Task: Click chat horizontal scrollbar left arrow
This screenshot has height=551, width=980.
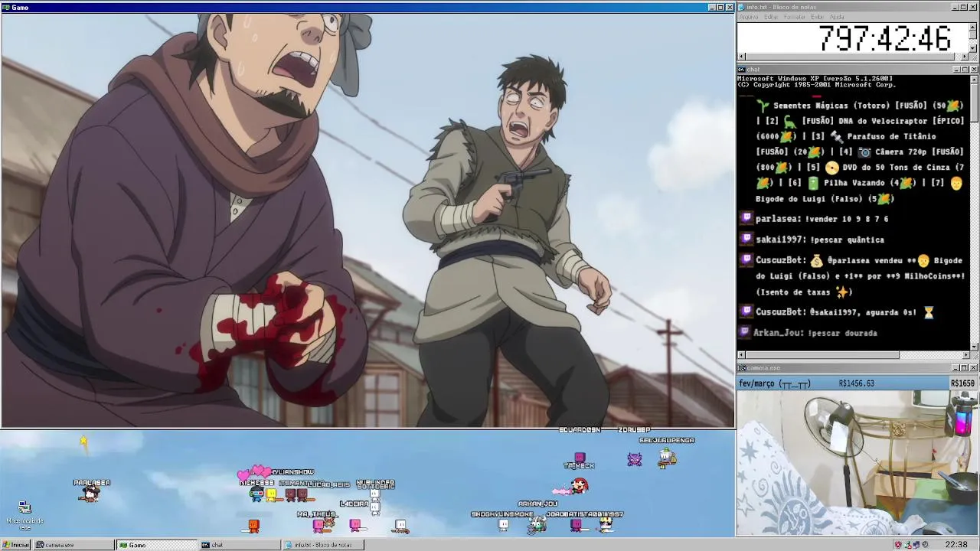Action: [x=741, y=355]
